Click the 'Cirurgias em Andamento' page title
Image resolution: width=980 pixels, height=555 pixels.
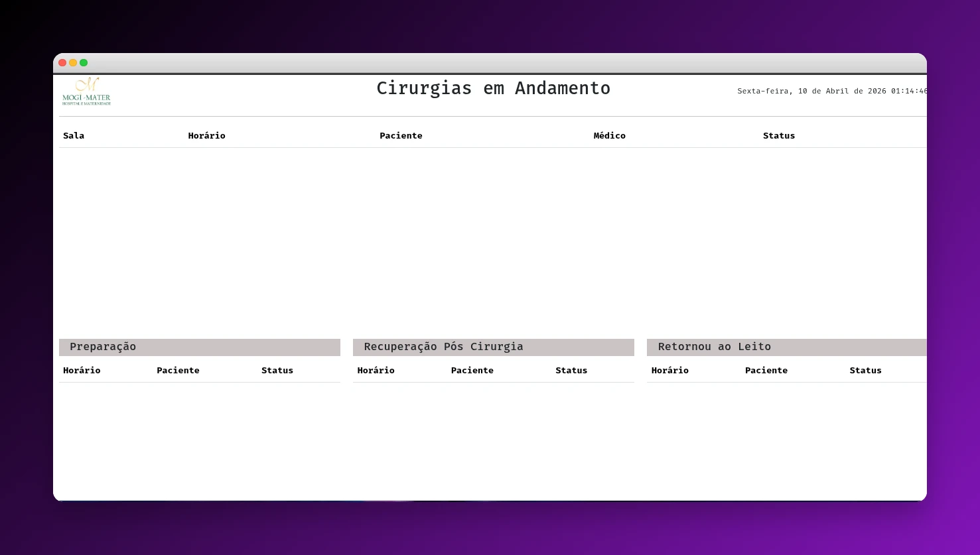[x=493, y=88]
